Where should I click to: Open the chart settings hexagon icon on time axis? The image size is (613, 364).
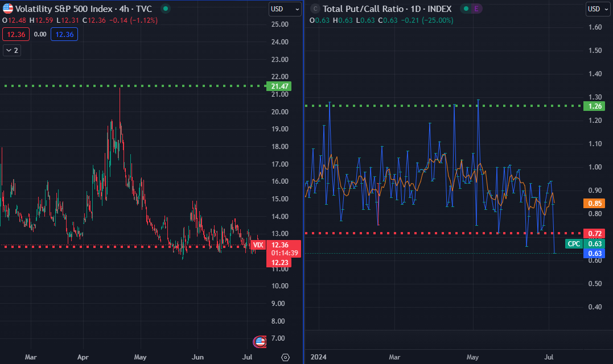[285, 357]
